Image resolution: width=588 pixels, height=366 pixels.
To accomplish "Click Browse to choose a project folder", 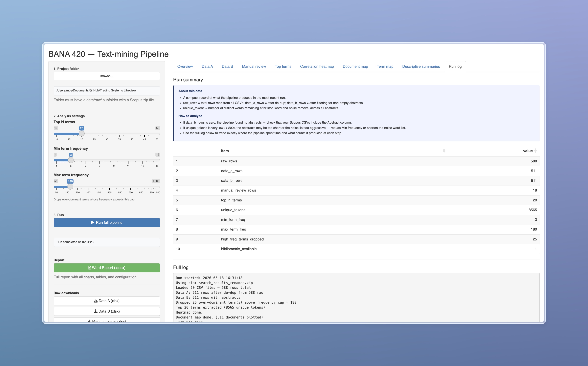I will [107, 76].
